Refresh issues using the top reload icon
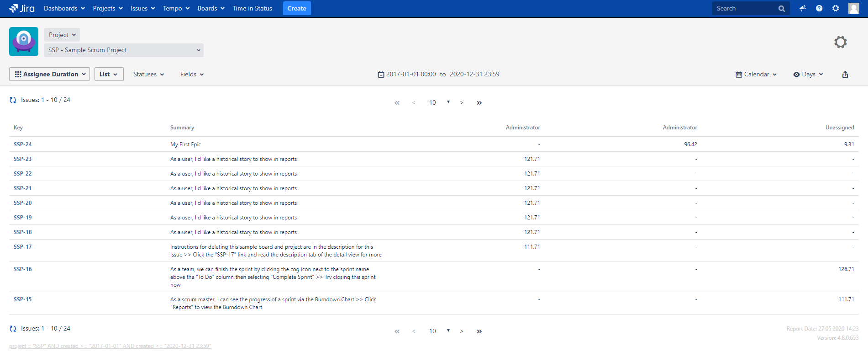This screenshot has width=868, height=363. coord(13,100)
